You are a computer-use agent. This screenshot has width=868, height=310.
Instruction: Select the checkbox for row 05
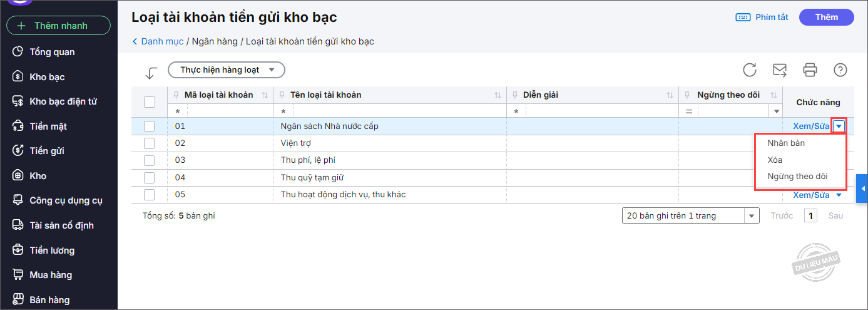click(x=150, y=195)
